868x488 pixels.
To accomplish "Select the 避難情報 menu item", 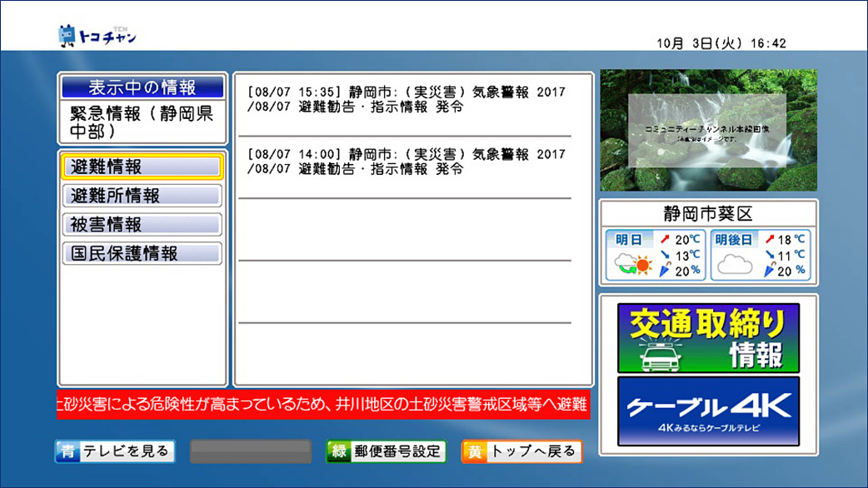I will tap(142, 167).
